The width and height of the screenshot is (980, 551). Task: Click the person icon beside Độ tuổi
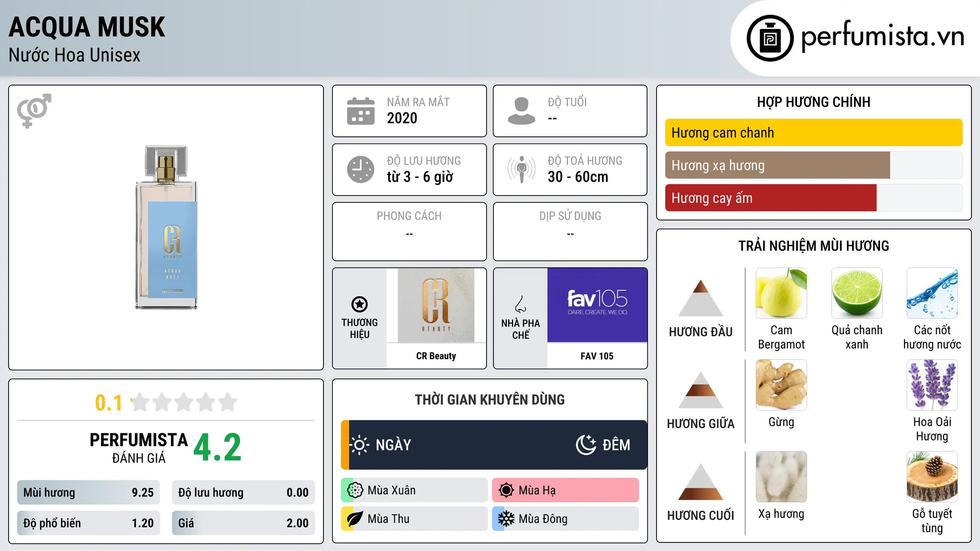pos(521,111)
